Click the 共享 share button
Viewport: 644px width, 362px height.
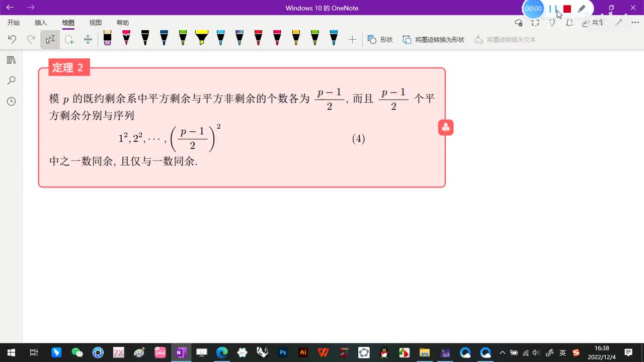coord(593,23)
